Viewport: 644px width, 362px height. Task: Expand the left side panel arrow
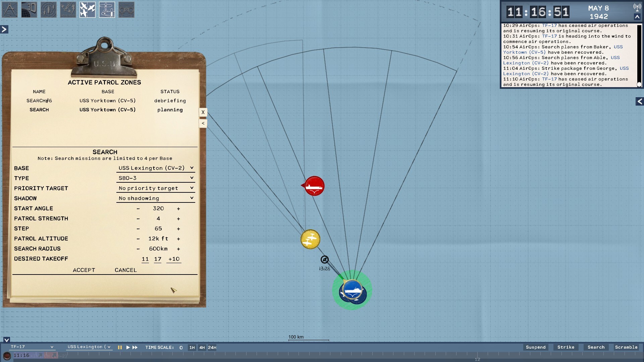pyautogui.click(x=4, y=29)
